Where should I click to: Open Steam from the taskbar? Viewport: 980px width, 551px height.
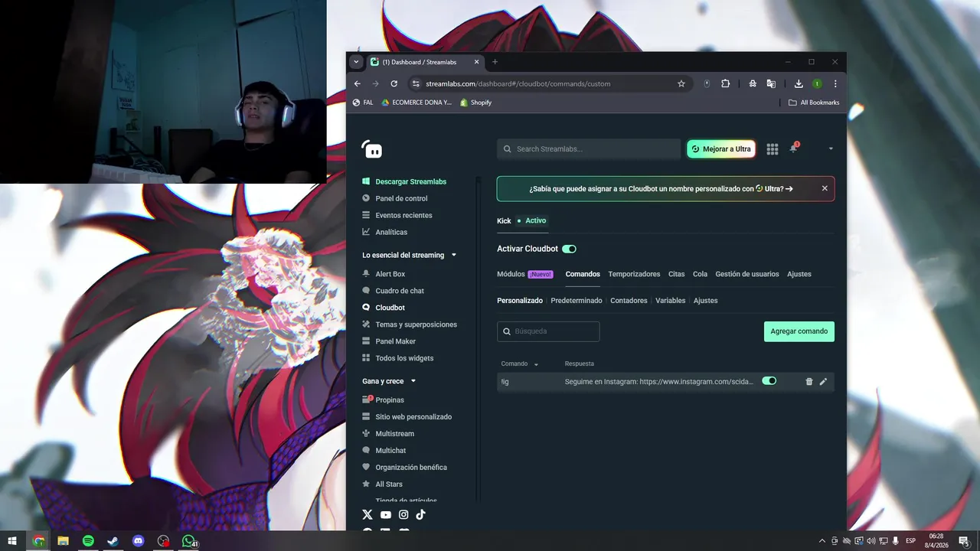point(113,541)
